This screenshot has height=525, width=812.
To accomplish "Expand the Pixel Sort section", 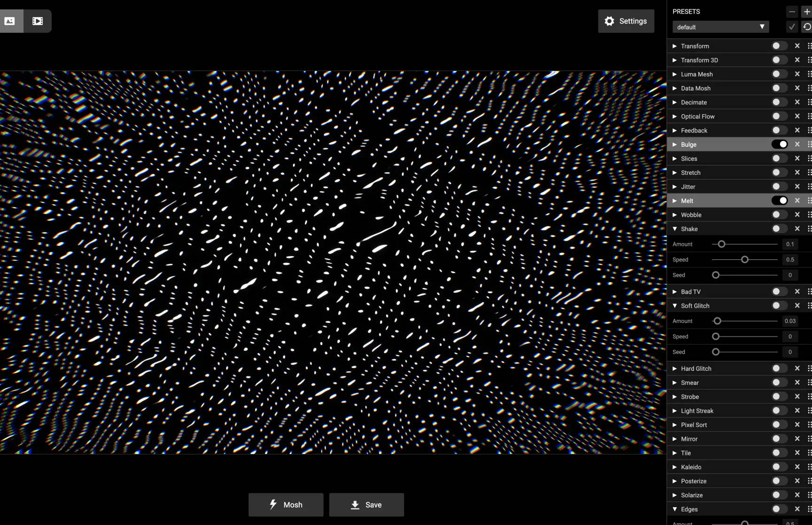I will point(675,425).
